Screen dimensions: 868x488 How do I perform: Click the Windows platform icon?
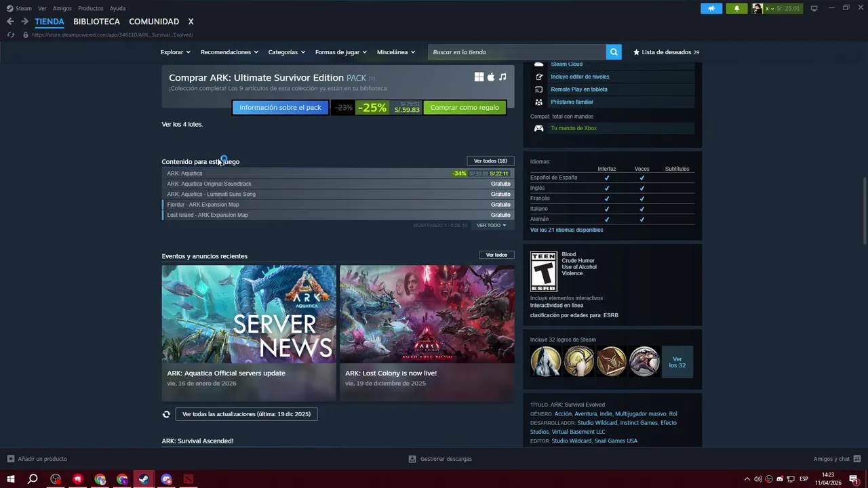pos(479,77)
